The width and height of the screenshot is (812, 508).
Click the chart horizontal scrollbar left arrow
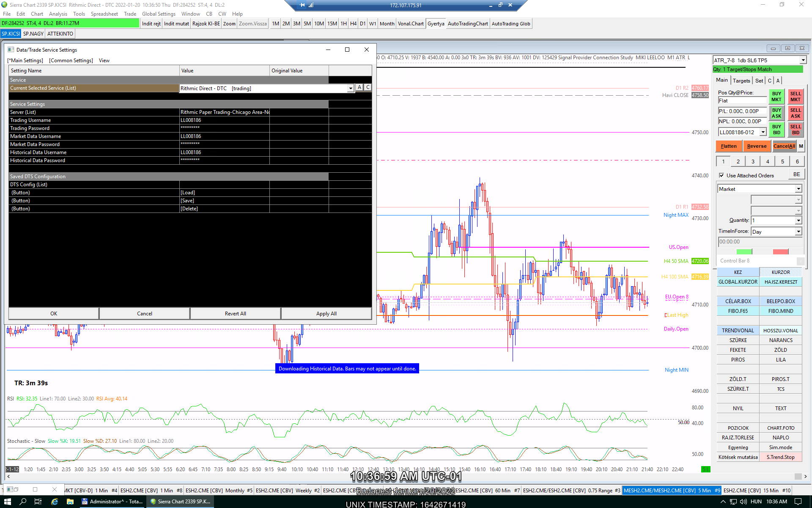8,477
